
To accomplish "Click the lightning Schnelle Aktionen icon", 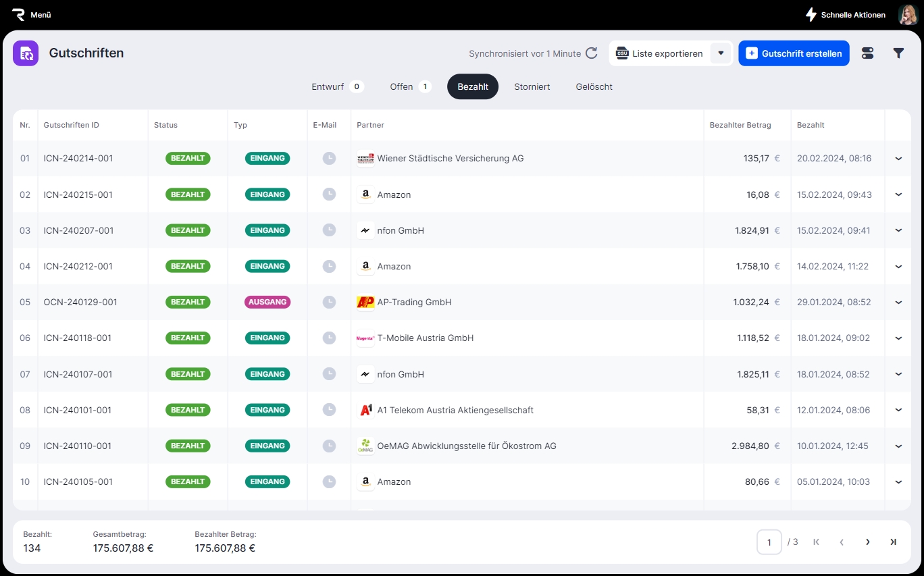I will point(811,14).
